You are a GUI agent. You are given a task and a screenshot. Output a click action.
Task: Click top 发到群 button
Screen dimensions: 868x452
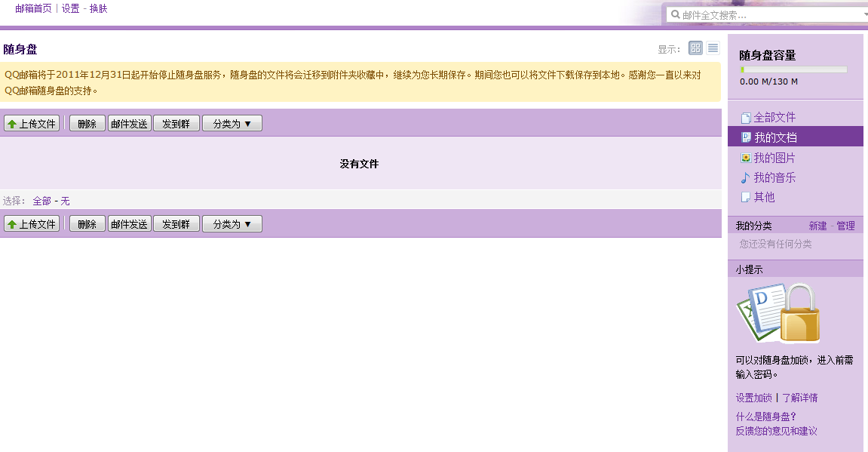tap(176, 124)
